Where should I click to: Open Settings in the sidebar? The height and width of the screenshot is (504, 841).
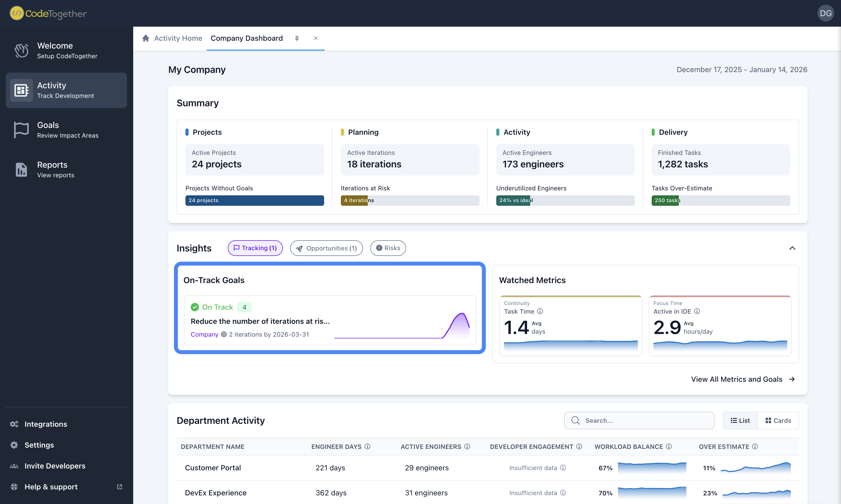pyautogui.click(x=39, y=445)
